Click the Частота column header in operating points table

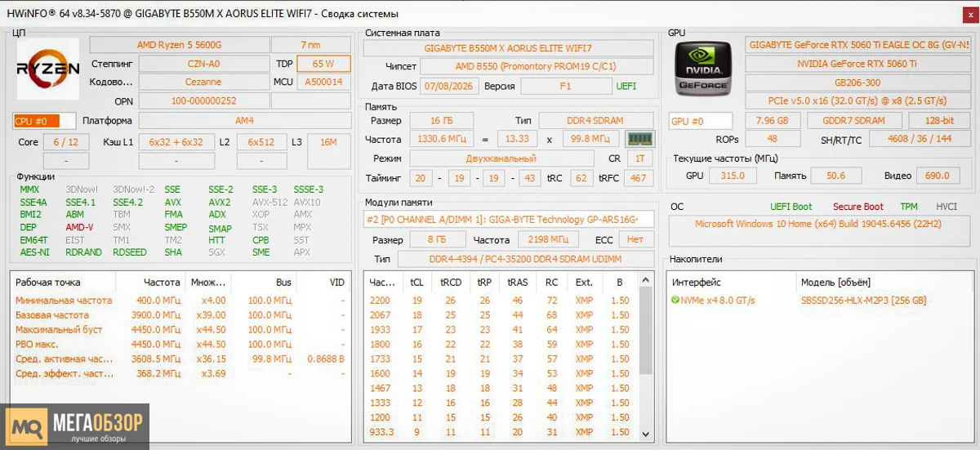[150, 283]
